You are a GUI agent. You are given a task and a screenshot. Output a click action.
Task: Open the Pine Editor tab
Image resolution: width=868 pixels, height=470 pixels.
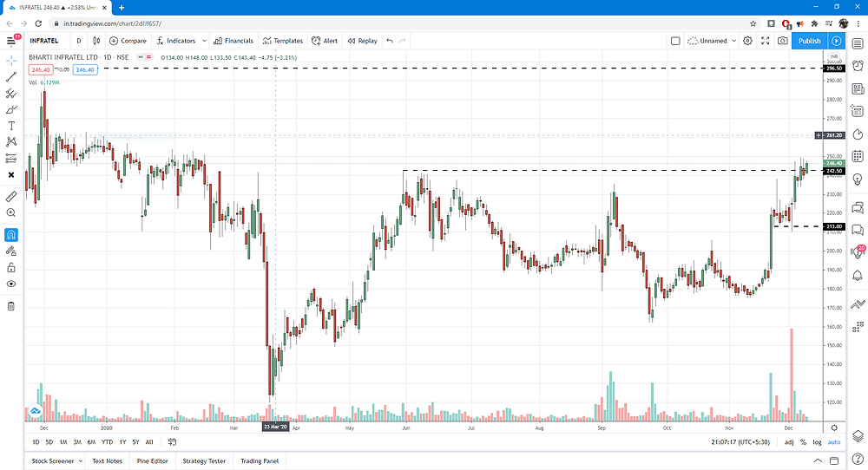point(152,461)
